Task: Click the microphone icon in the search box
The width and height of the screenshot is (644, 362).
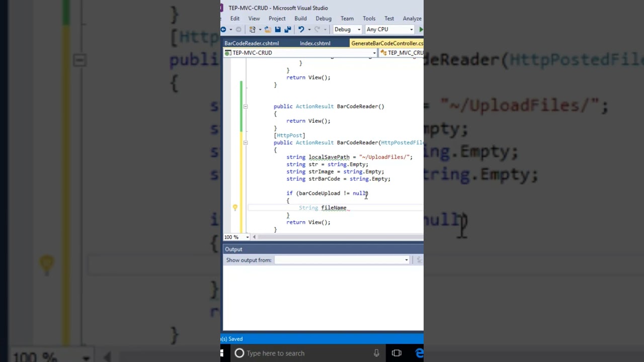Action: (x=376, y=353)
